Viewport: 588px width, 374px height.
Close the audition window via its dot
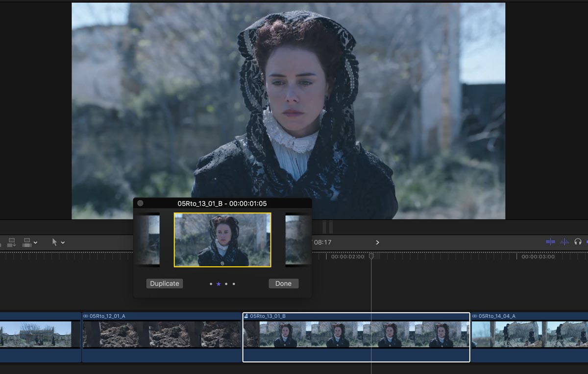(140, 203)
